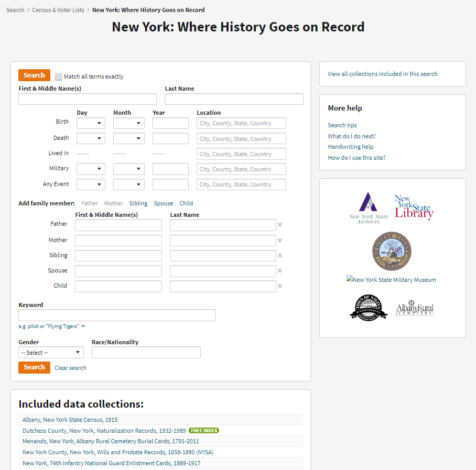The height and width of the screenshot is (470, 476).
Task: Click the Town of Salina bicentennial logo
Action: pyautogui.click(x=369, y=307)
